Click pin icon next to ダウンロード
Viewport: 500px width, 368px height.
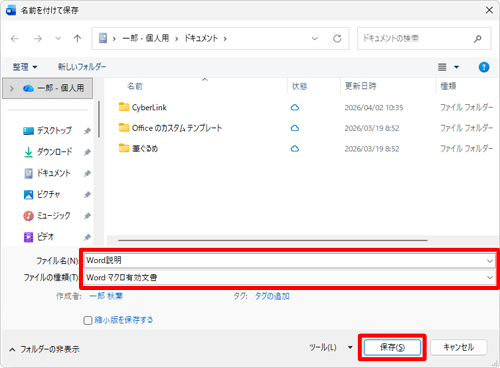click(x=87, y=152)
